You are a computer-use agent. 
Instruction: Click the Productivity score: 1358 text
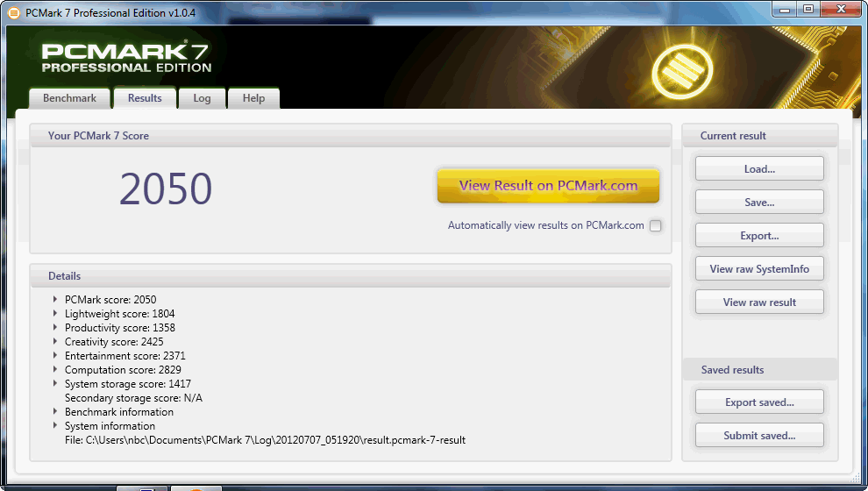click(119, 328)
